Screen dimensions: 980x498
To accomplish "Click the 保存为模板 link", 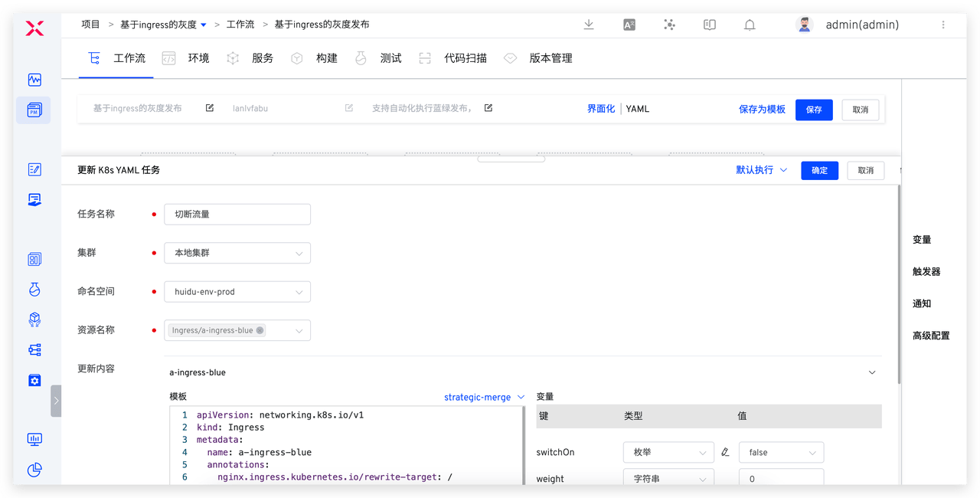I will click(x=762, y=110).
